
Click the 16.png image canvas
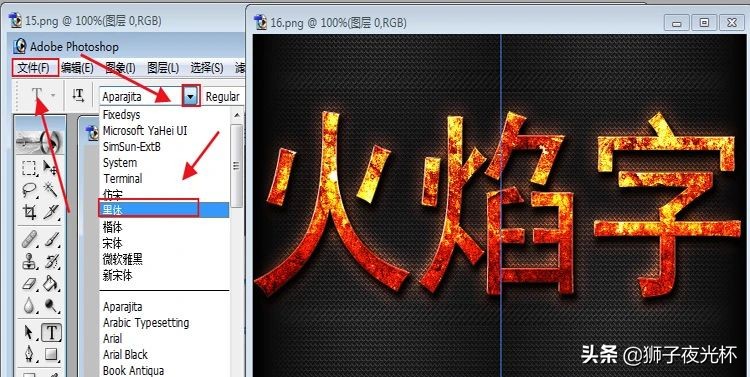tap(500, 206)
